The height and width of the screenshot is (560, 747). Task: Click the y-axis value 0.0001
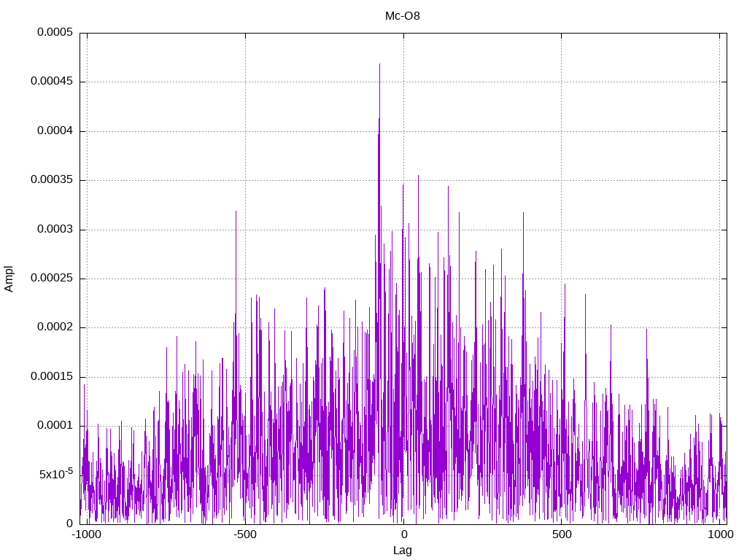pos(55,425)
